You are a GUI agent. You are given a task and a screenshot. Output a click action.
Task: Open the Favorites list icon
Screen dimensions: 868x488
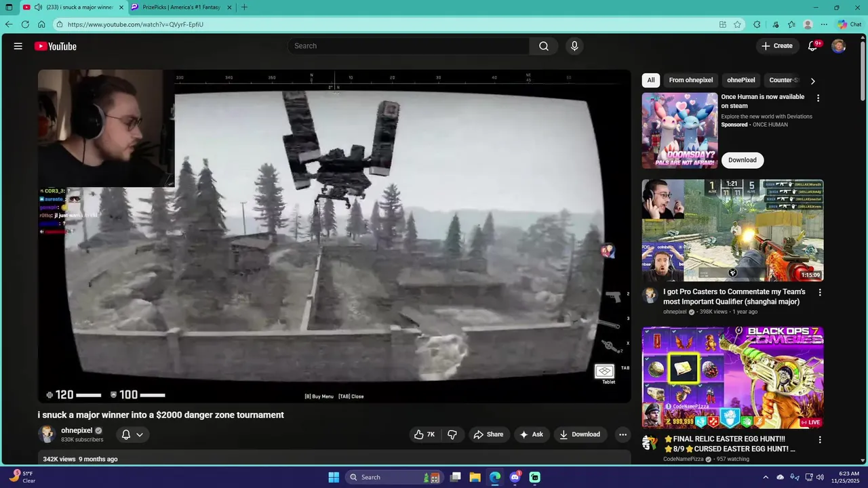coord(791,24)
